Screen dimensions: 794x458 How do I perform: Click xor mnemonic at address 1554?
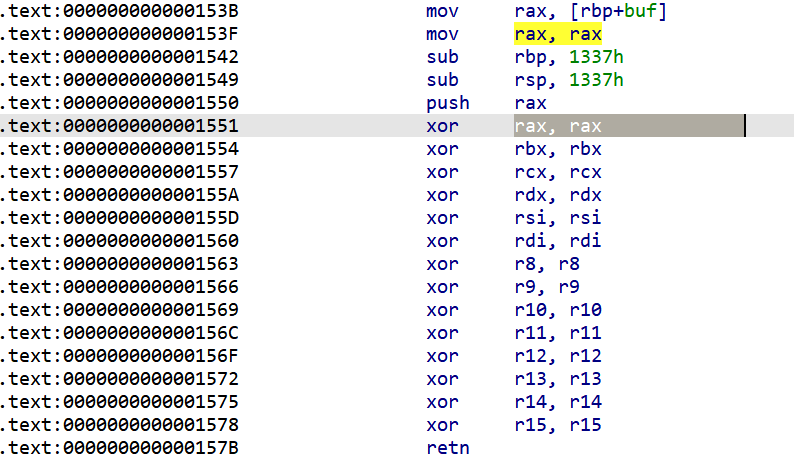442,149
